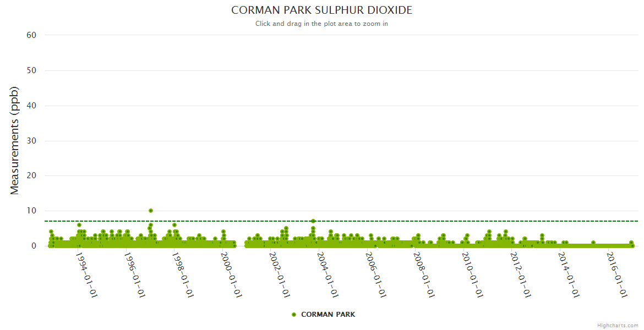Screen dimensions: 644x330
Task: Click the 10 ppb outlier data point
Action: 151,211
